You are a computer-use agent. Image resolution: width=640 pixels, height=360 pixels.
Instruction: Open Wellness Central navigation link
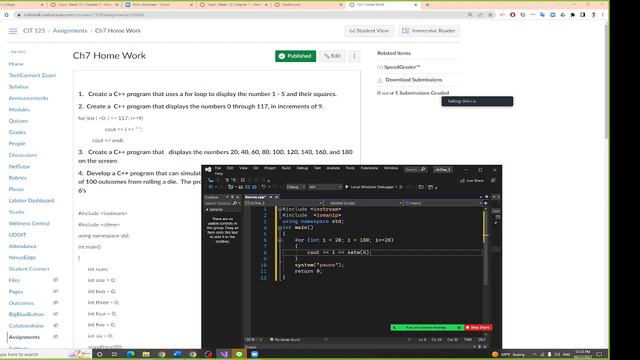coord(29,223)
